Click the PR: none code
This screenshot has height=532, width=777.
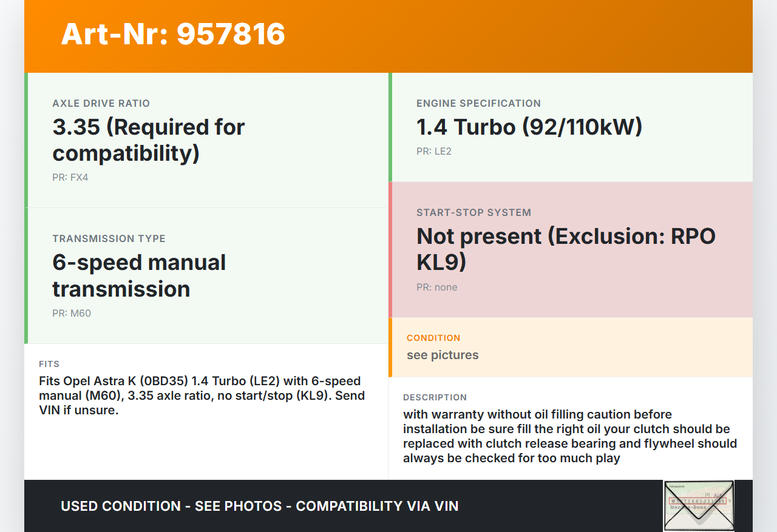(437, 288)
